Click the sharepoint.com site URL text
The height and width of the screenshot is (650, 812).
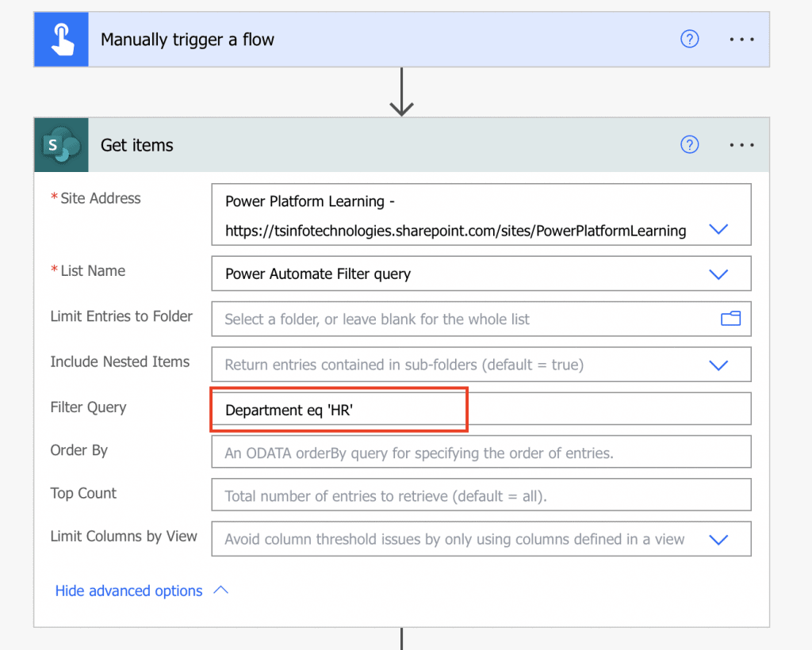(x=455, y=231)
